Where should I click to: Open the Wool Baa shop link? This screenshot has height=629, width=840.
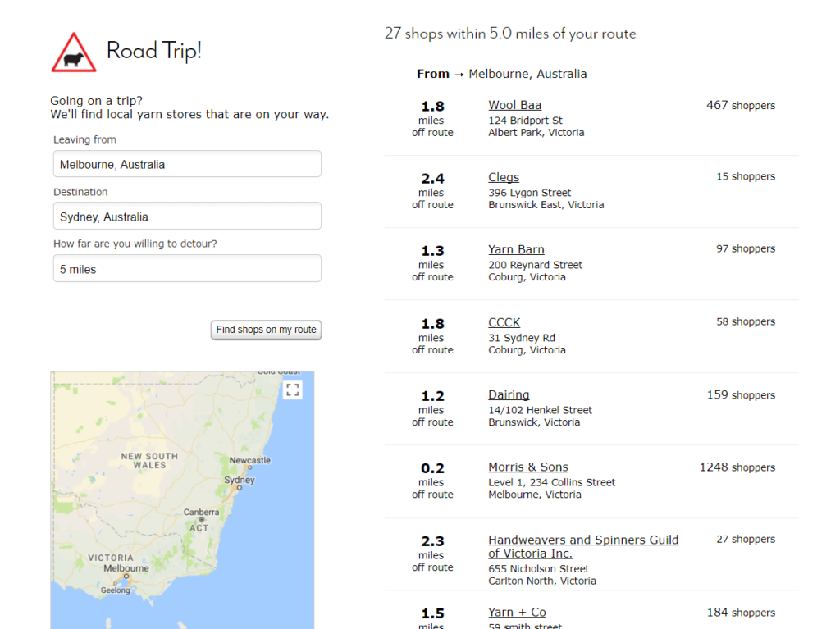[x=514, y=105]
